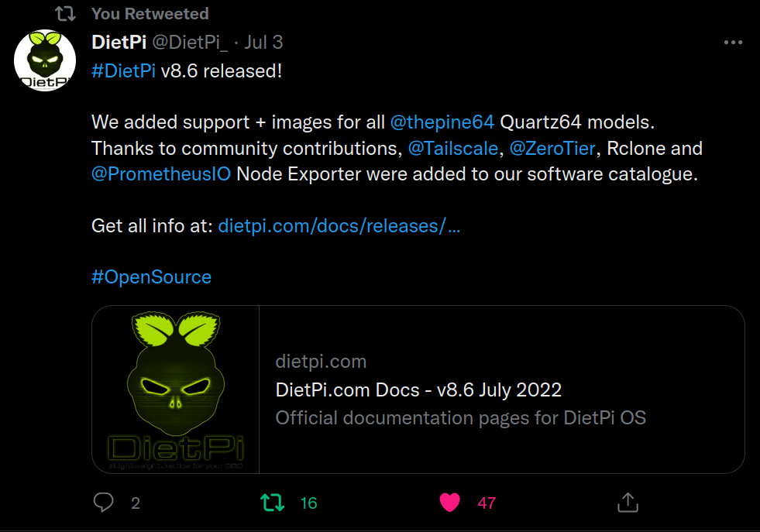The height and width of the screenshot is (532, 760).
Task: Visit the @ZeroTier profile mention
Action: click(552, 148)
